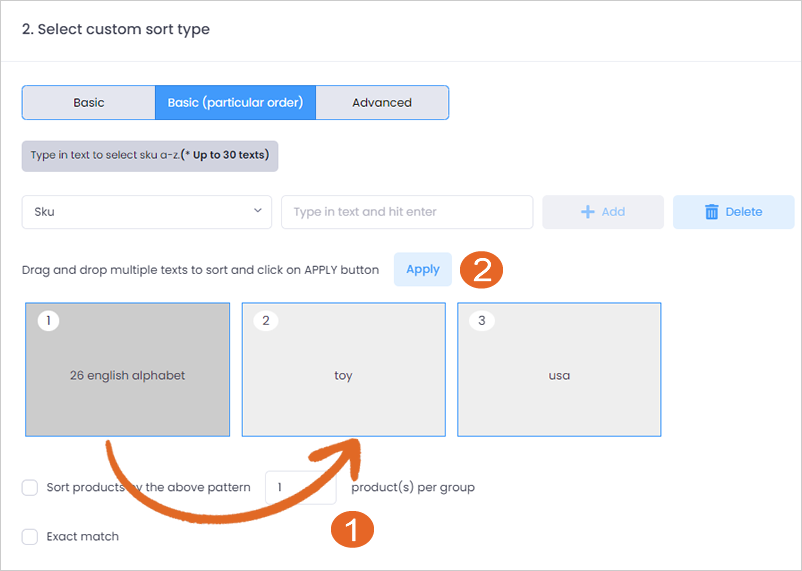This screenshot has height=571, width=802.
Task: Select the '26 english alphabet' card
Action: (127, 369)
